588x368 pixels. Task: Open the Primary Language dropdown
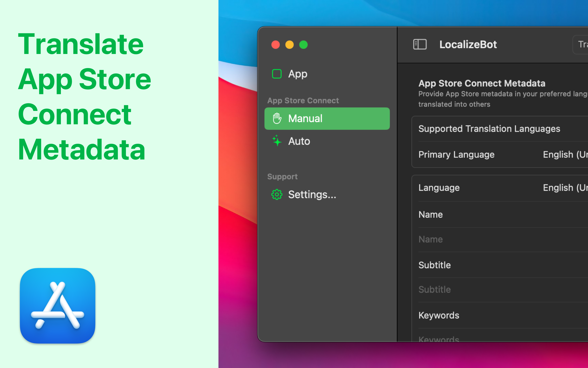565,155
